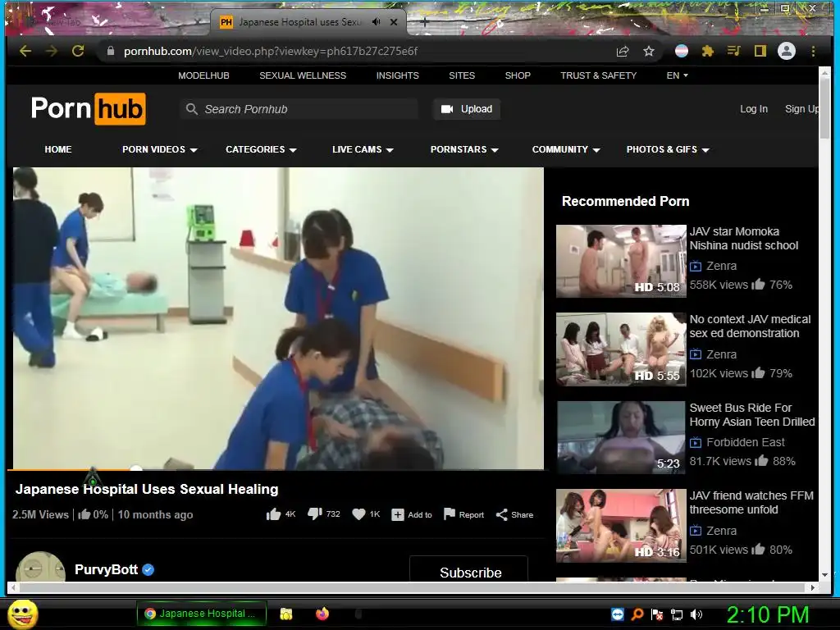Image resolution: width=840 pixels, height=630 pixels.
Task: Open the Chrome profile avatar
Action: coord(787,51)
